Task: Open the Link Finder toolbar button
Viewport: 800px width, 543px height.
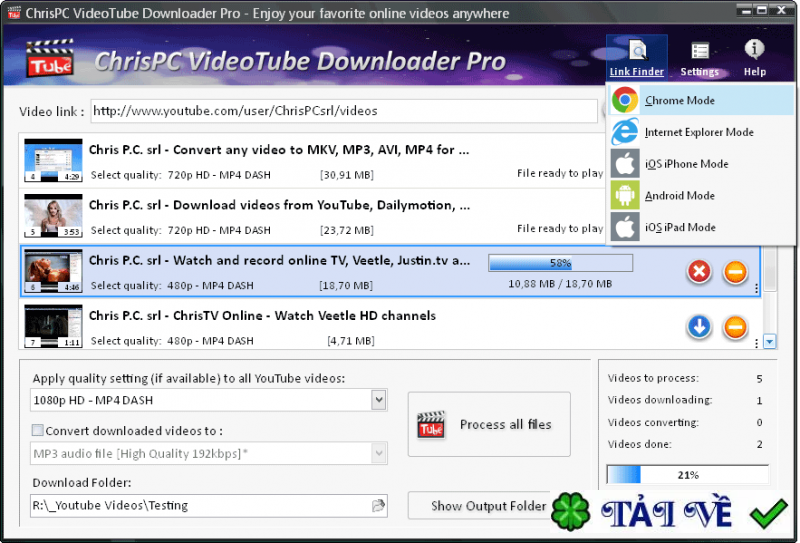Action: (x=637, y=58)
